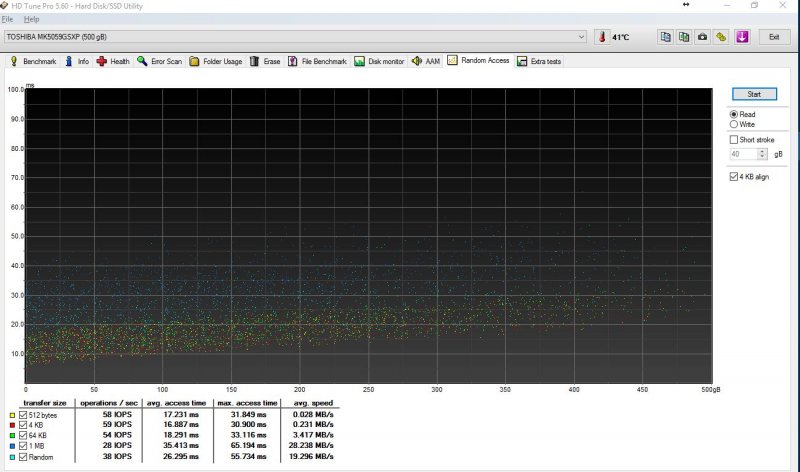Screen dimensions: 800x472
Task: Select the Write radio button
Action: (735, 125)
